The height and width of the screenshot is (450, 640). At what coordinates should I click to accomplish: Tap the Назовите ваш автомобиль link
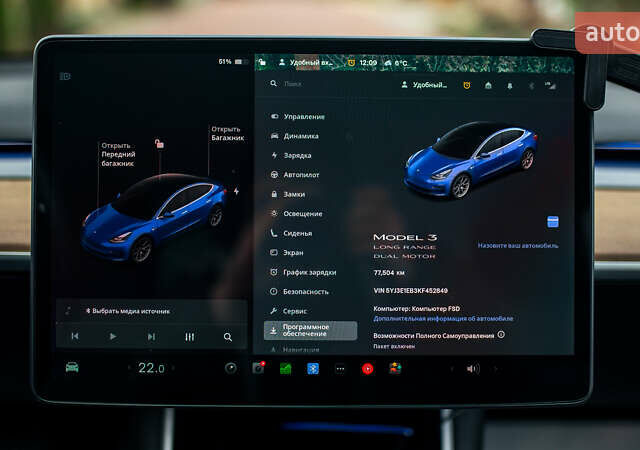click(517, 245)
